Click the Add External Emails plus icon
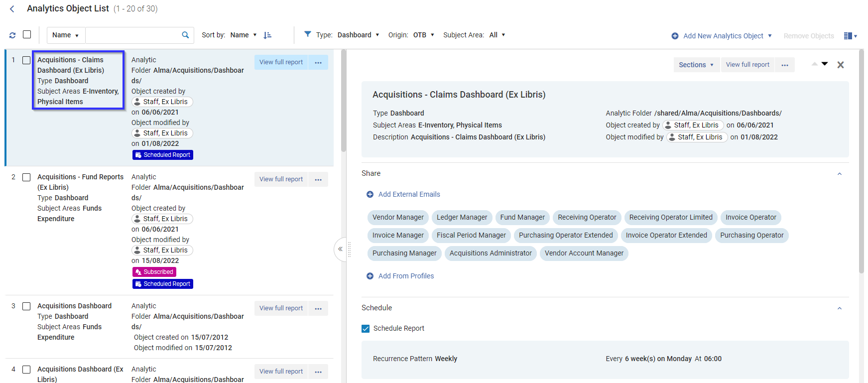The height and width of the screenshot is (383, 868). 370,195
